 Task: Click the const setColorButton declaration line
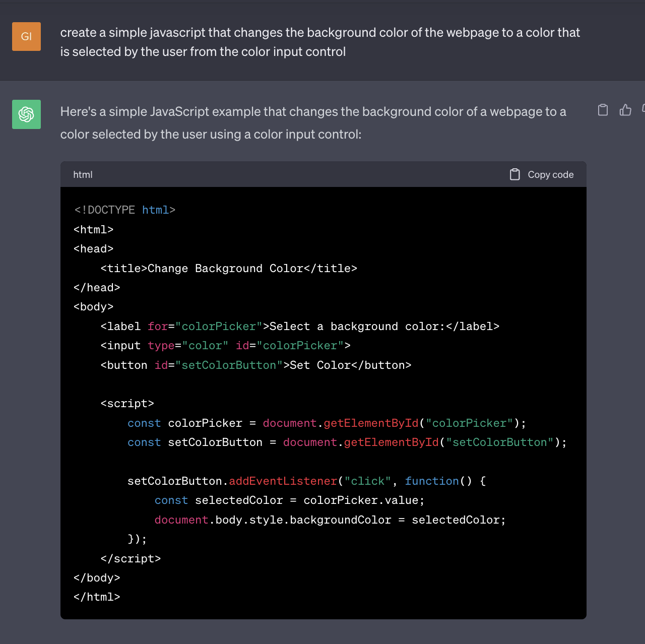coord(347,442)
